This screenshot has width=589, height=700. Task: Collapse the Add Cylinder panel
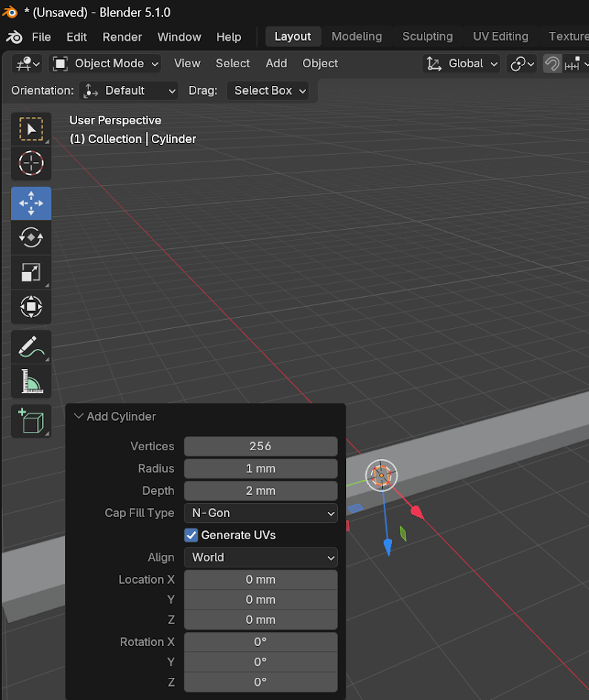point(79,416)
